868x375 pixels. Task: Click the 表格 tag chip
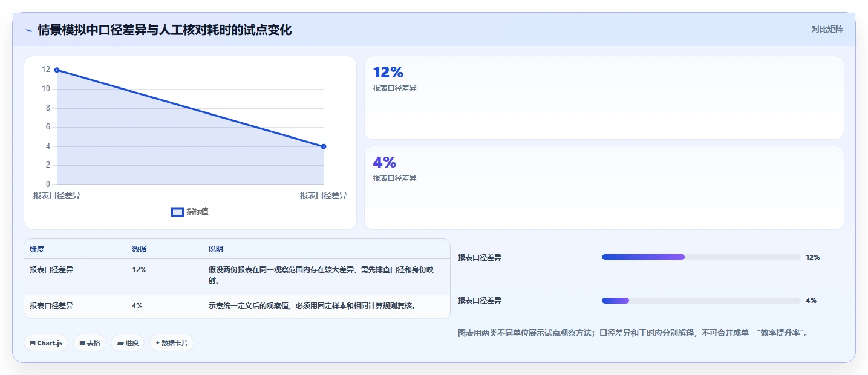pyautogui.click(x=90, y=343)
